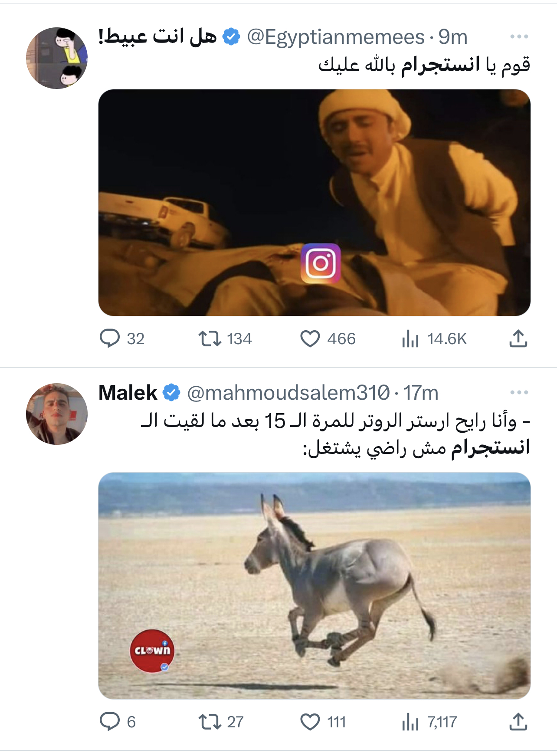Open the running donkey image
The height and width of the screenshot is (756, 557).
(314, 585)
